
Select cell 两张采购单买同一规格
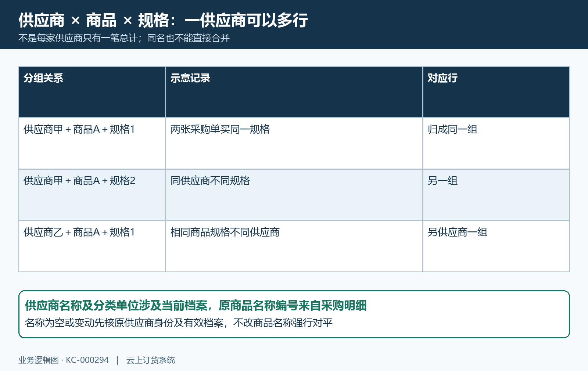[x=294, y=144]
